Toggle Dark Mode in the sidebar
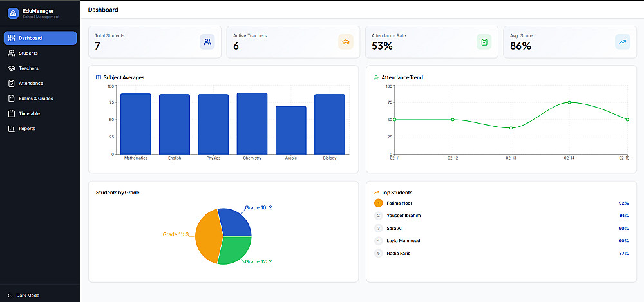 24,296
